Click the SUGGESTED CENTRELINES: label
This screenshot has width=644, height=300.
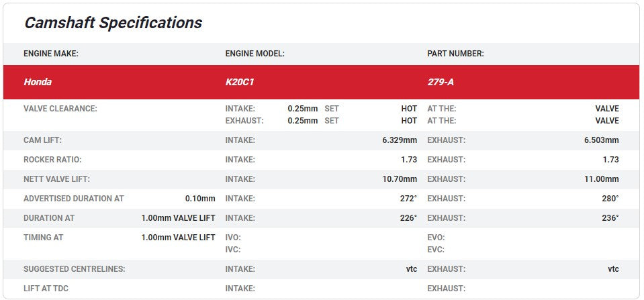[x=75, y=269]
